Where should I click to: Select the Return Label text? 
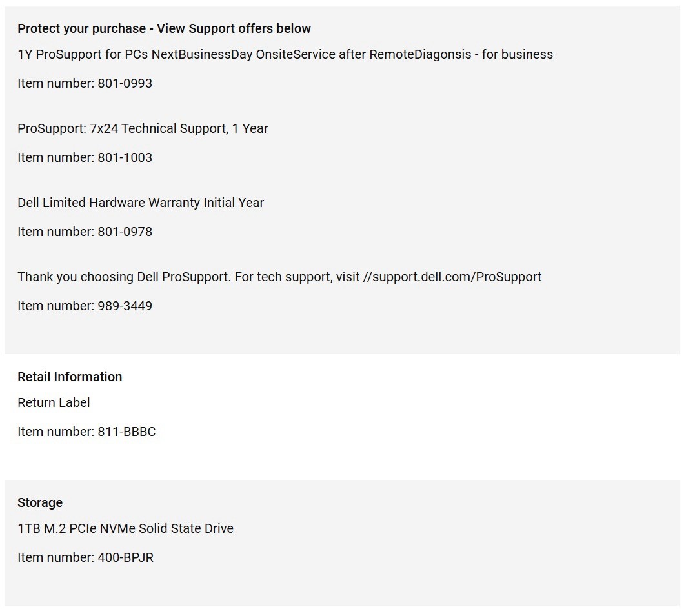coord(54,402)
